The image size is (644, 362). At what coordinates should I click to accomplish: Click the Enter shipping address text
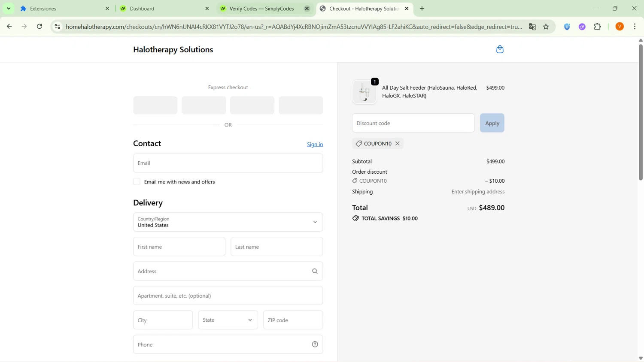(x=478, y=192)
